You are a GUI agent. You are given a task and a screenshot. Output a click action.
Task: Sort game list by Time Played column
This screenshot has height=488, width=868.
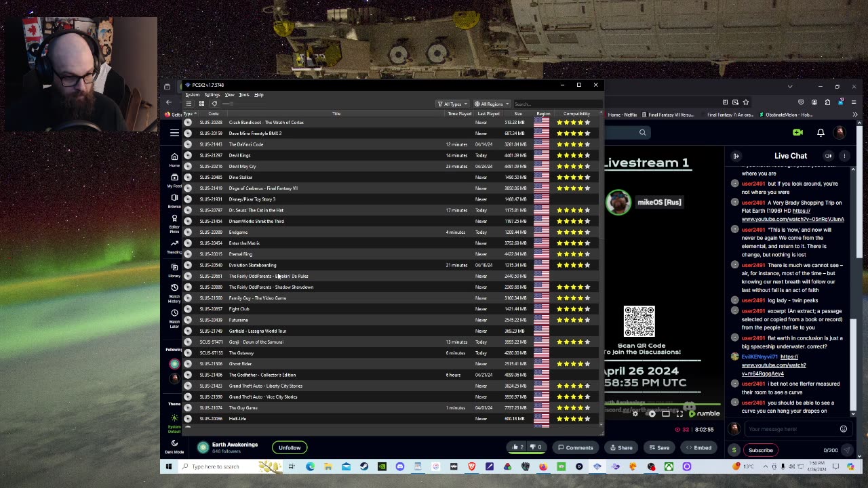[x=459, y=114]
